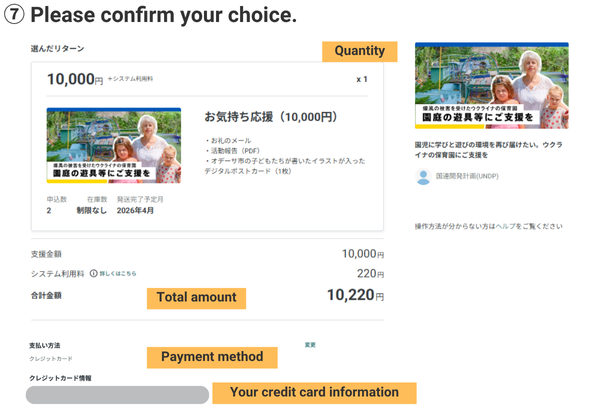This screenshot has height=414, width=600.
Task: Open the sidebar project title about the Ukraine kindergarten
Action: click(490, 148)
